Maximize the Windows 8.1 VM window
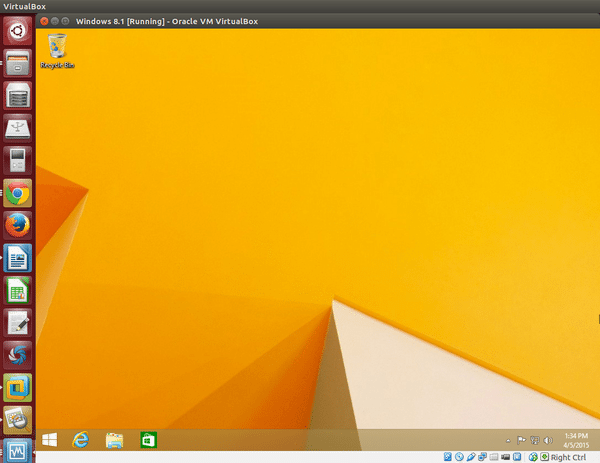 (x=65, y=21)
